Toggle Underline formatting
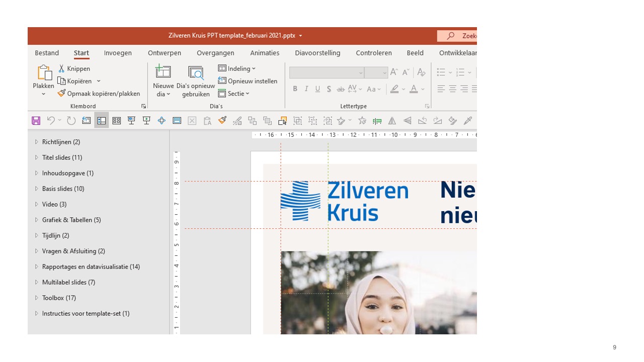The image size is (644, 362). [x=317, y=89]
